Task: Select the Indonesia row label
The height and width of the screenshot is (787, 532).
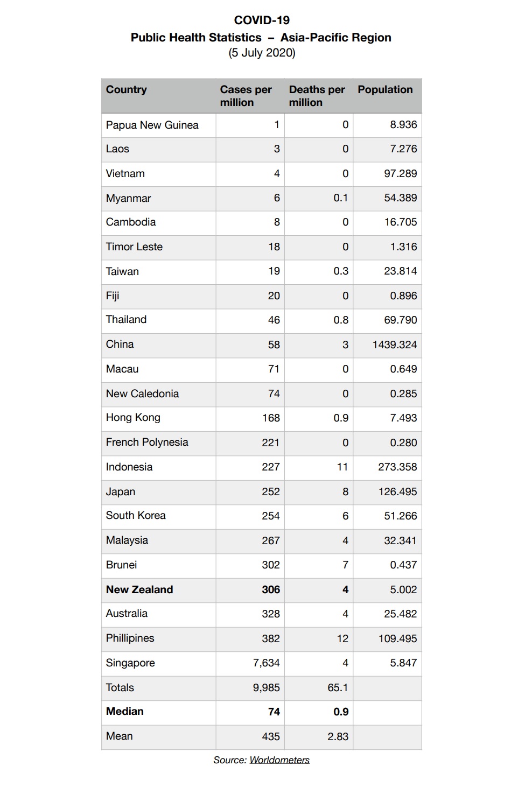Action: tap(129, 467)
